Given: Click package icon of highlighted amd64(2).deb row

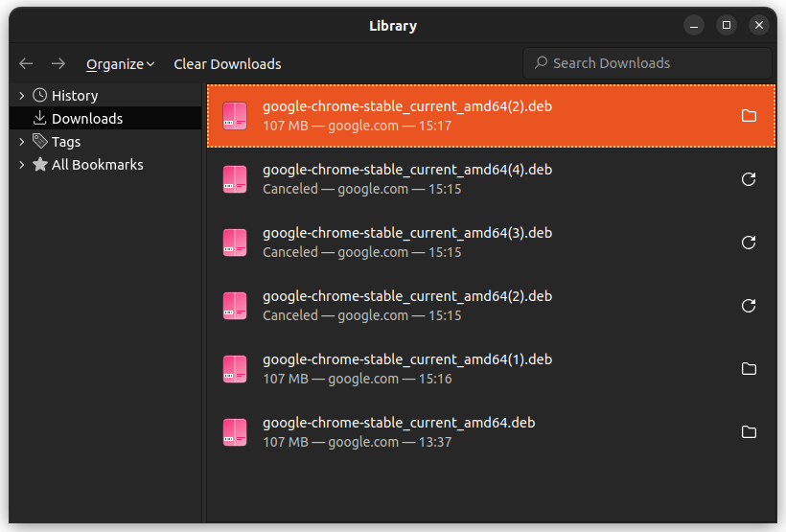Looking at the screenshot, I should pyautogui.click(x=235, y=116).
